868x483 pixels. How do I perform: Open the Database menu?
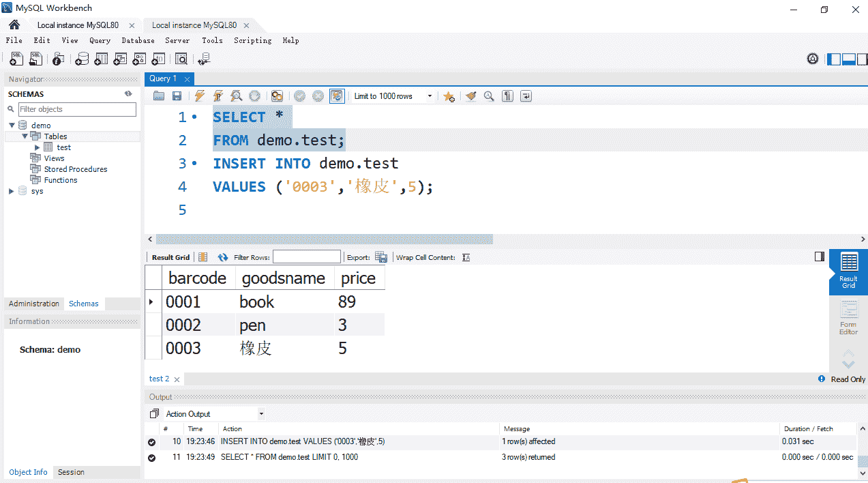[138, 40]
